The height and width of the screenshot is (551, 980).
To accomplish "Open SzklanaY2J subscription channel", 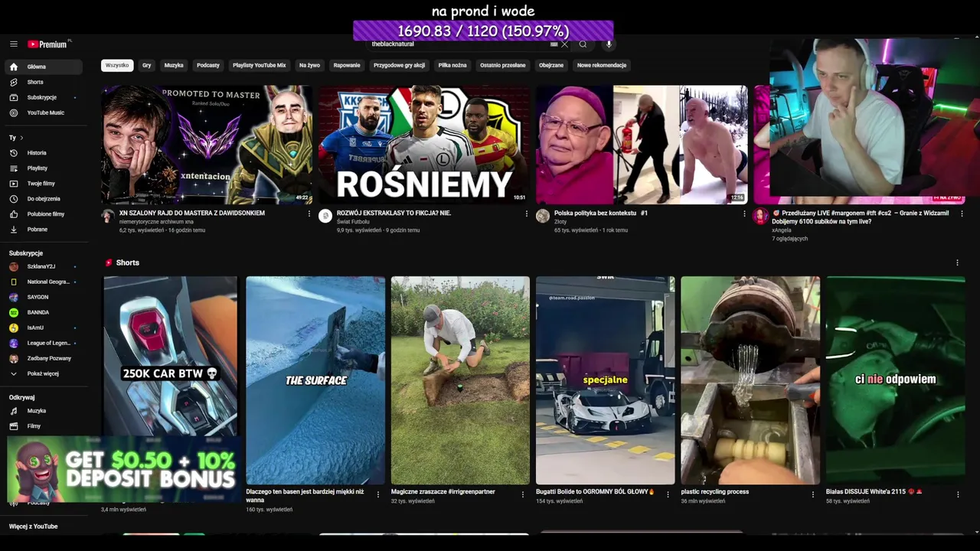I will coord(43,266).
